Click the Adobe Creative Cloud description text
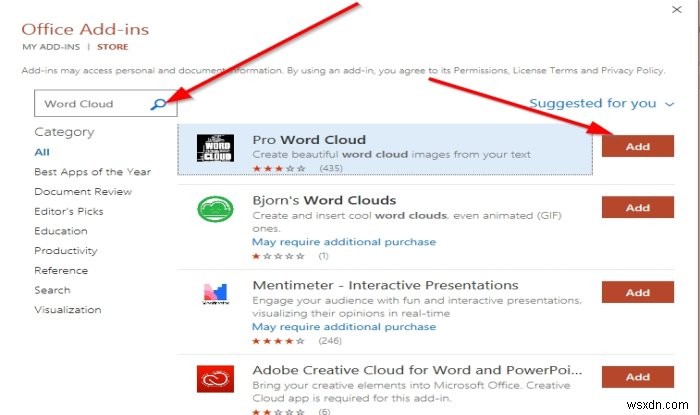700x415 pixels. point(411,391)
